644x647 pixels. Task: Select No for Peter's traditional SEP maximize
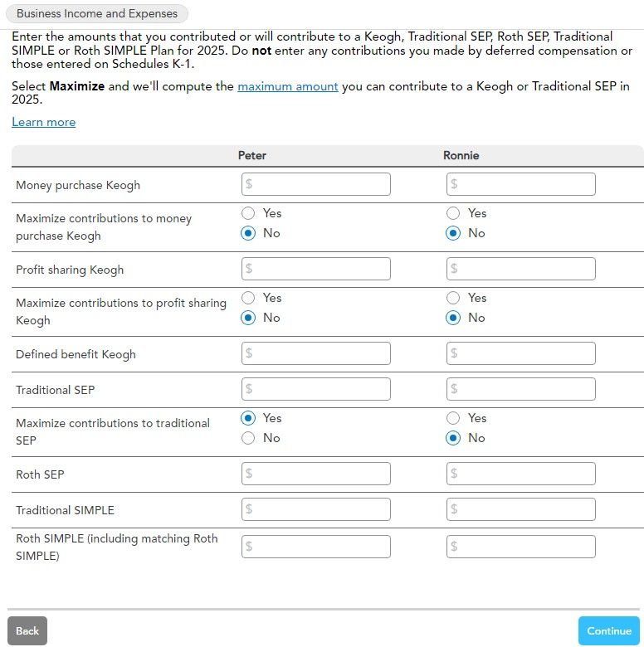248,438
